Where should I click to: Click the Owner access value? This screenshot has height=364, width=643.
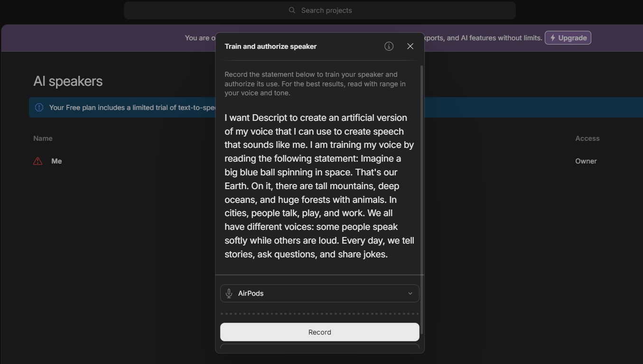[586, 161]
